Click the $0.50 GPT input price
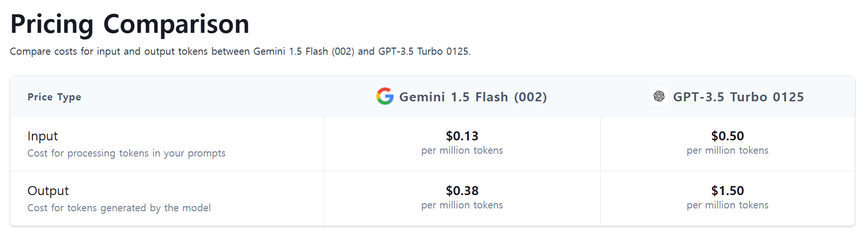Viewport: 868px width, 236px height. (x=727, y=136)
